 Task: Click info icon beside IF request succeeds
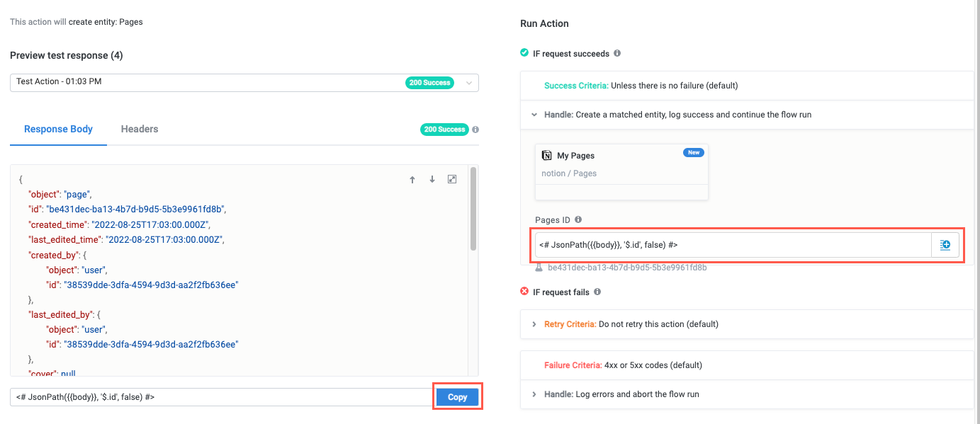pos(617,53)
